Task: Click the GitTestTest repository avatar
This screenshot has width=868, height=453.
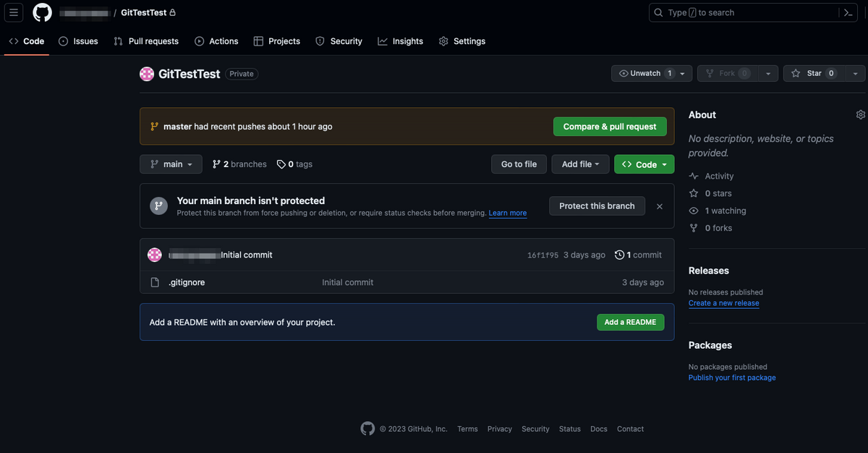Action: 147,74
